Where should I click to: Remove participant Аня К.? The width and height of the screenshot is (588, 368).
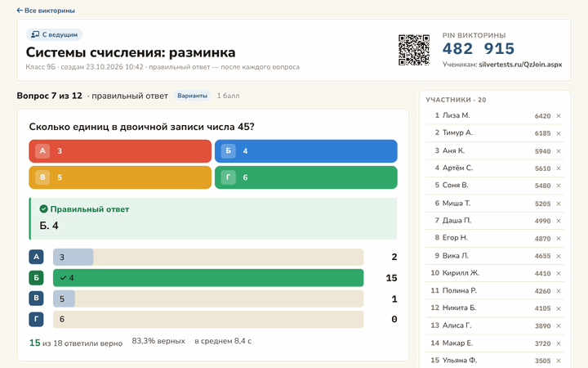click(559, 151)
